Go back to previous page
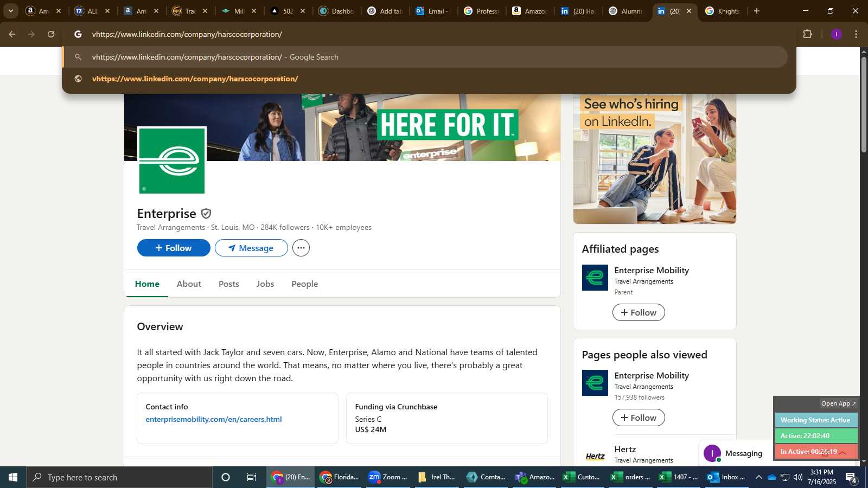Image resolution: width=868 pixels, height=488 pixels. coord(12,34)
